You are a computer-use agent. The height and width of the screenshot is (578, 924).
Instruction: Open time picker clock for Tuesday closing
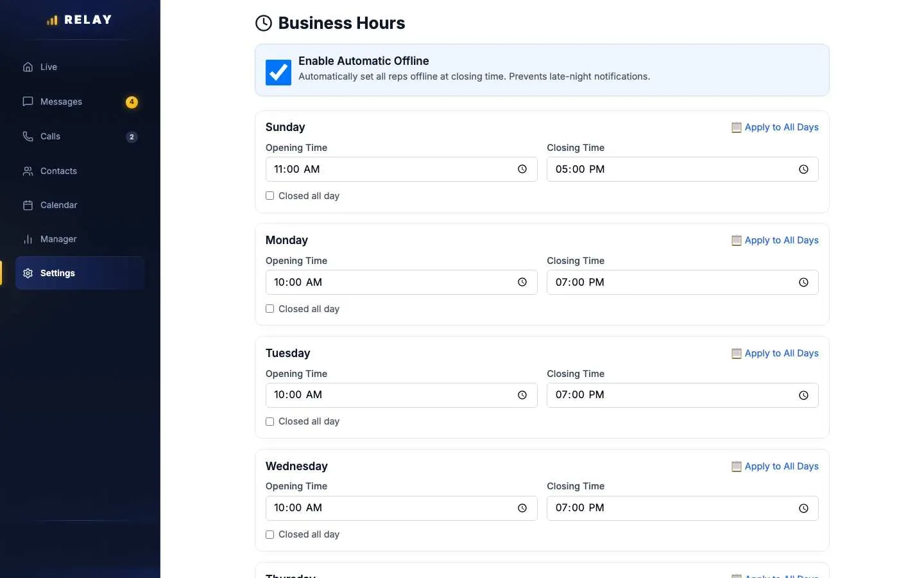(x=803, y=395)
